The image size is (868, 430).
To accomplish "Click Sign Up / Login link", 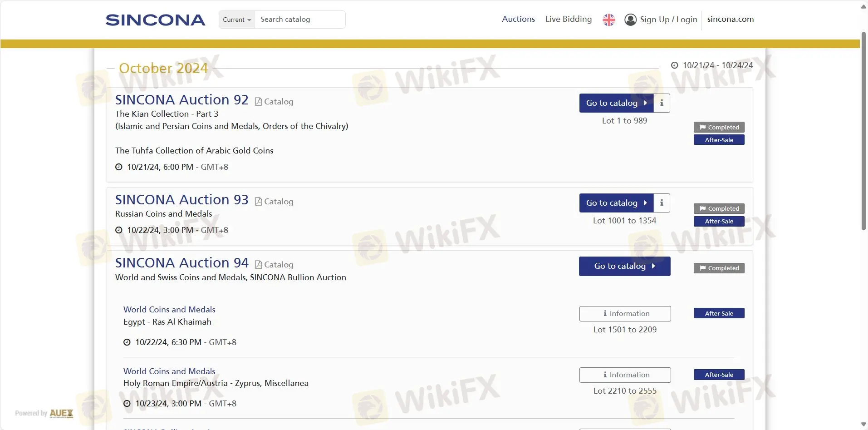I will [x=668, y=20].
